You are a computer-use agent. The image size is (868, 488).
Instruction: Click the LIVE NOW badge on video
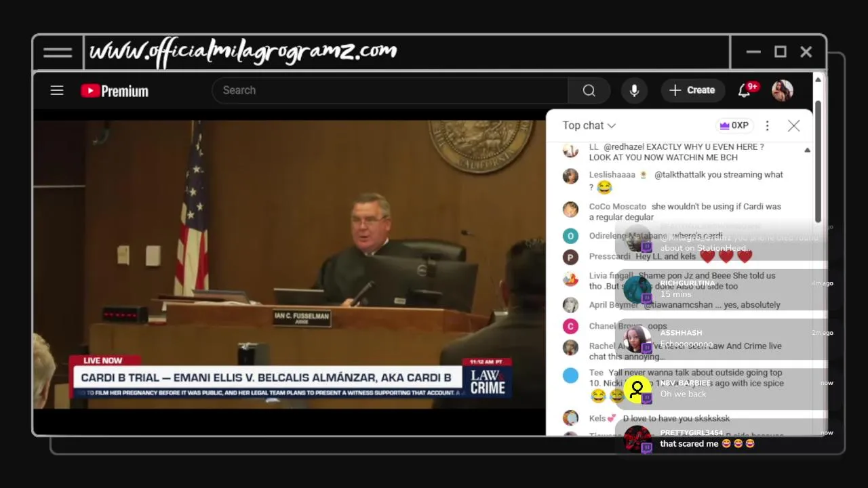point(103,361)
